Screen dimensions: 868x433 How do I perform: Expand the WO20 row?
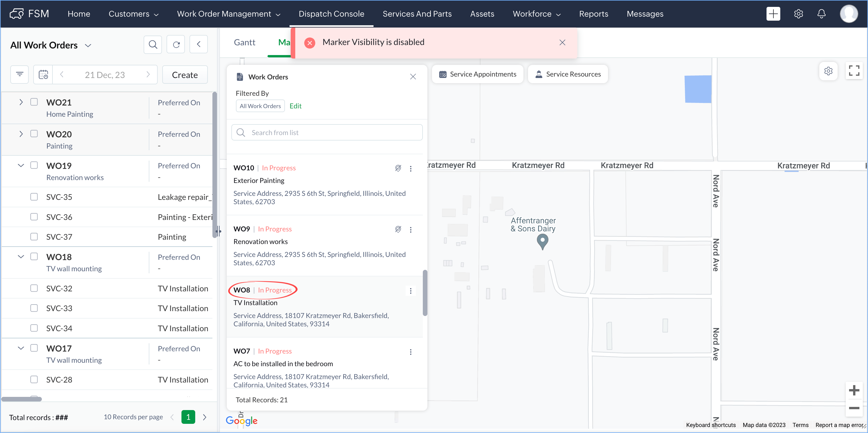tap(21, 134)
